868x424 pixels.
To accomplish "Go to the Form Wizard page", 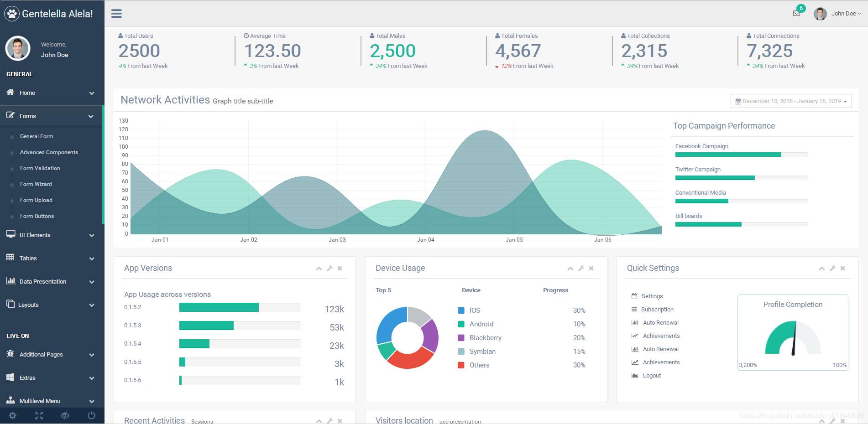I will 36,184.
